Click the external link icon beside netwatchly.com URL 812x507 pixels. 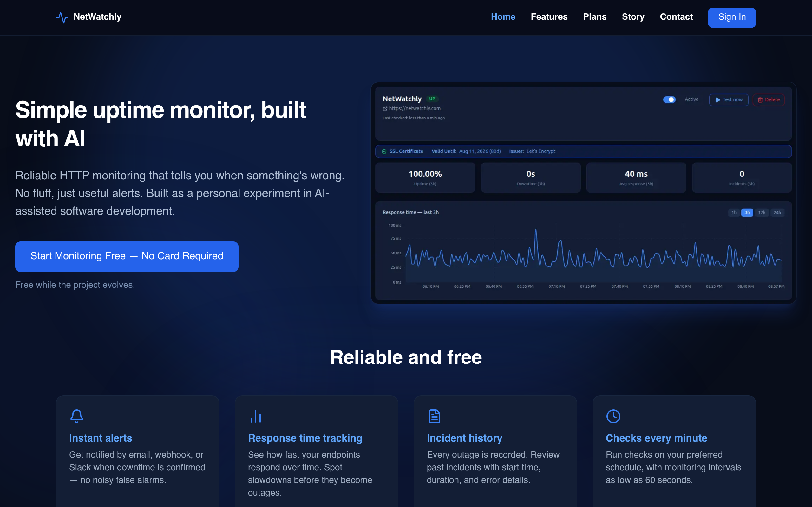[385, 109]
